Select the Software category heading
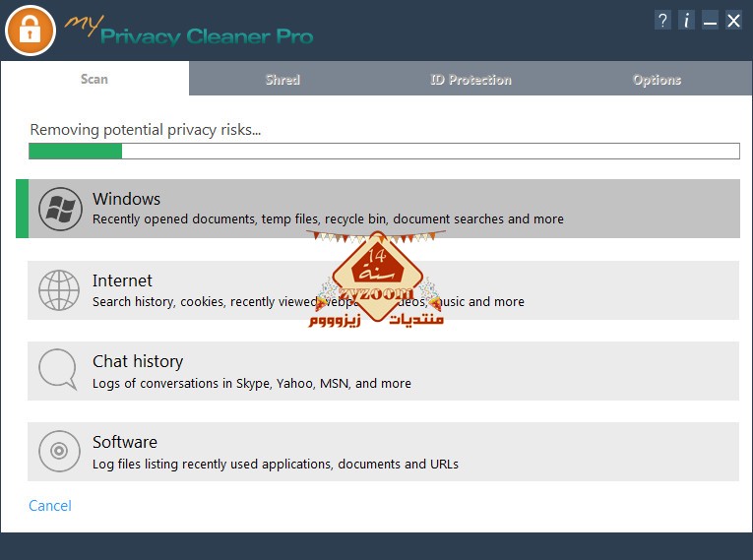 coord(125,442)
